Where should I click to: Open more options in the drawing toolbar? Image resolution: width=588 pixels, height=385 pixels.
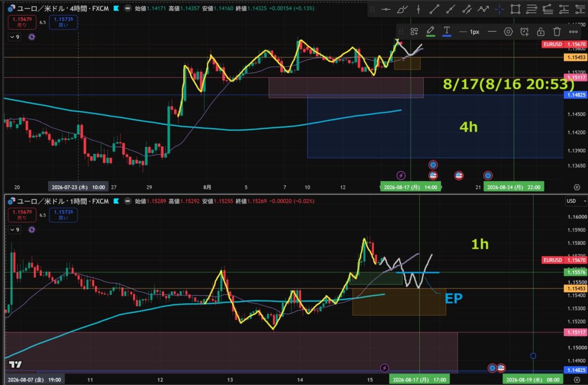point(574,32)
